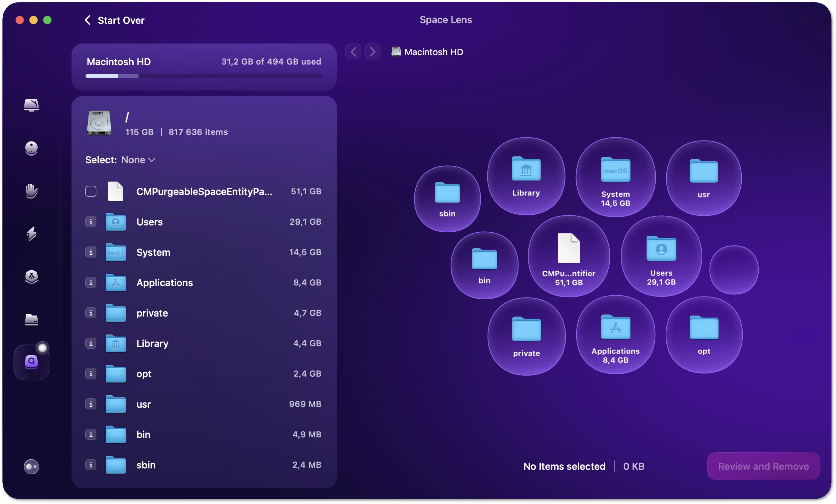Click the 115 GB root size text
The image size is (836, 504).
139,132
